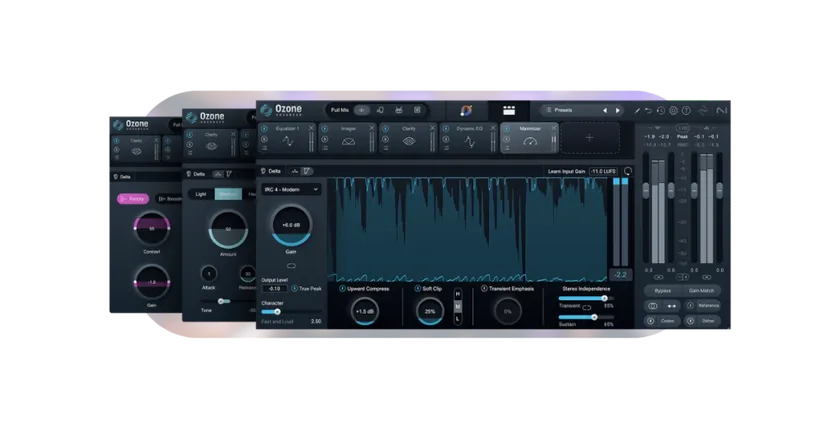The width and height of the screenshot is (840, 430).
Task: Add a new module with the plus slot
Action: tap(589, 138)
